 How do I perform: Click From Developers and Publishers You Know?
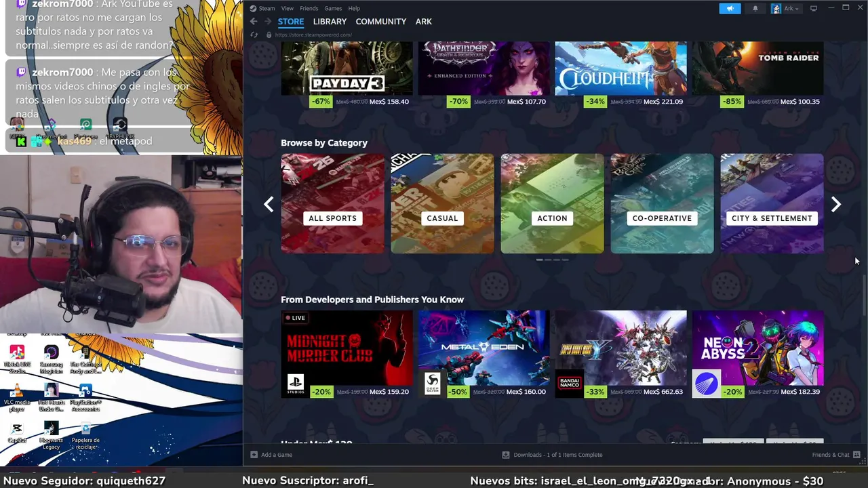pyautogui.click(x=372, y=300)
